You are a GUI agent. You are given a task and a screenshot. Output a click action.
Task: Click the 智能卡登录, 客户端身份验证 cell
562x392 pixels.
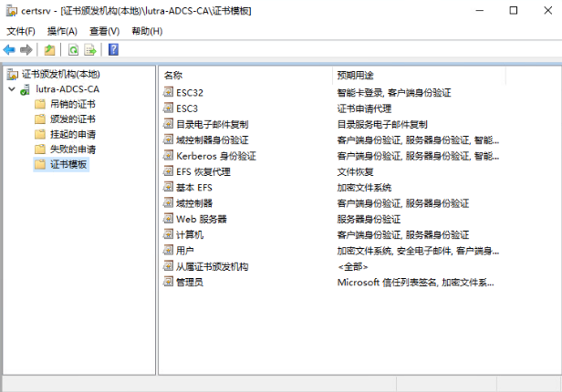394,93
